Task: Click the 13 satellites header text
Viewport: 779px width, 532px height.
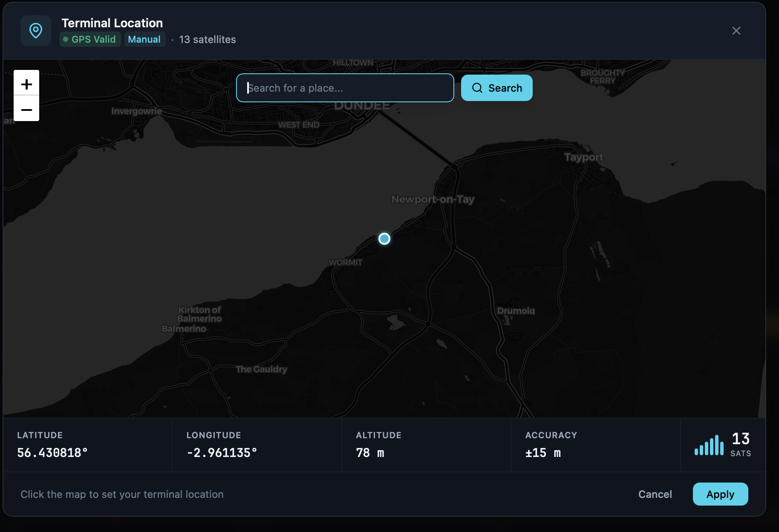Action: (208, 39)
